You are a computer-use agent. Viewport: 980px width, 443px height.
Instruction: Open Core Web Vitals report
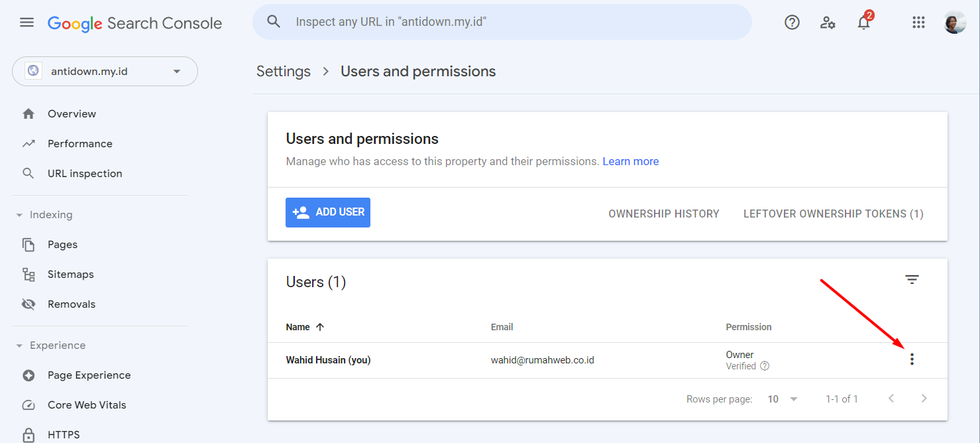86,405
